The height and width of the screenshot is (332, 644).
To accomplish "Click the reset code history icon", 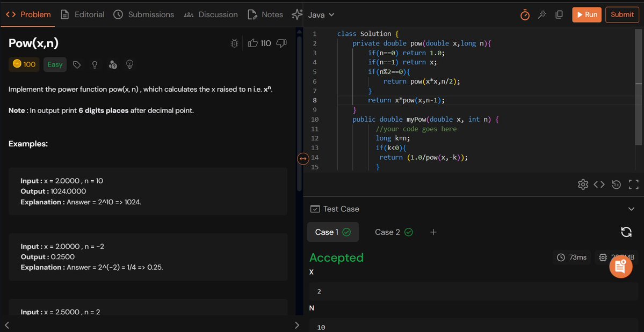I will [616, 185].
